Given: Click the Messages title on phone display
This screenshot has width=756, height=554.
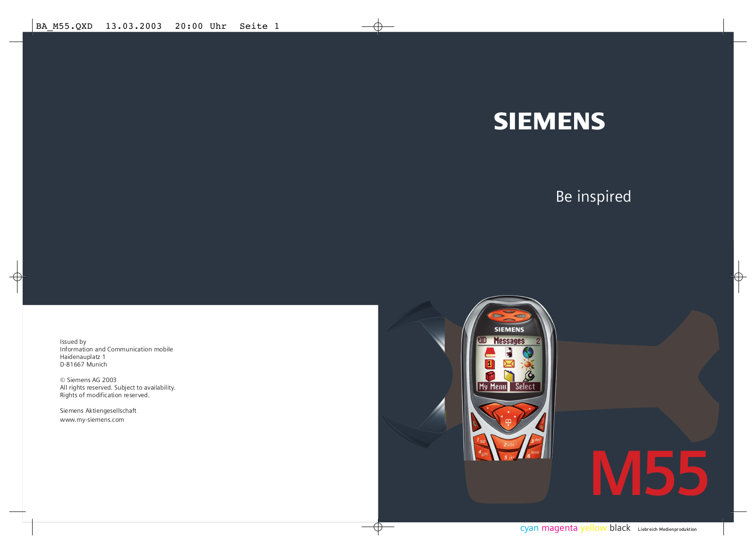Looking at the screenshot, I should [x=509, y=341].
